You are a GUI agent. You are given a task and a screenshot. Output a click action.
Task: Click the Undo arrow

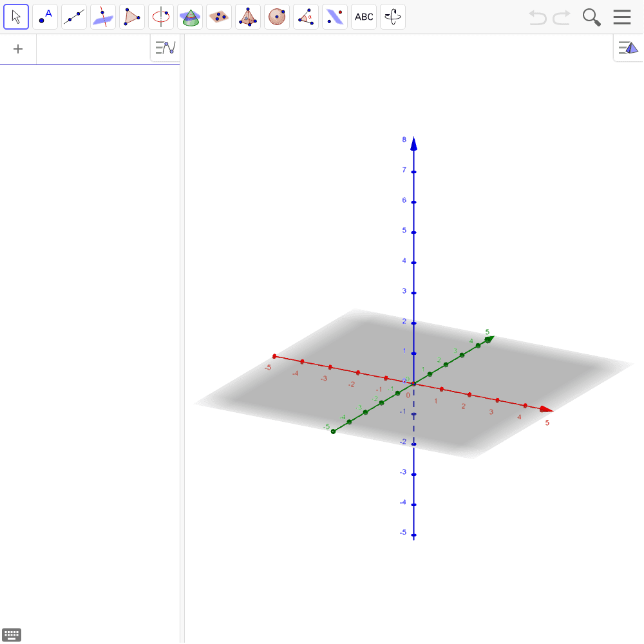pos(537,17)
